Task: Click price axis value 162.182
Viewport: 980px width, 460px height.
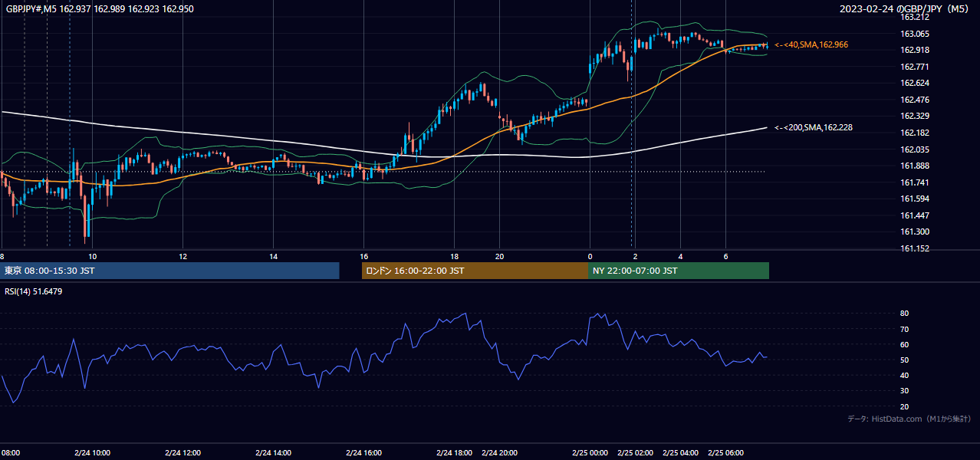Action: tap(915, 133)
